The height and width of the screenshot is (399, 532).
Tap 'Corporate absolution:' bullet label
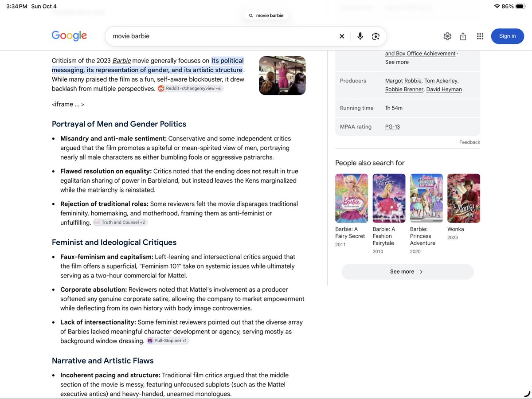pos(94,289)
